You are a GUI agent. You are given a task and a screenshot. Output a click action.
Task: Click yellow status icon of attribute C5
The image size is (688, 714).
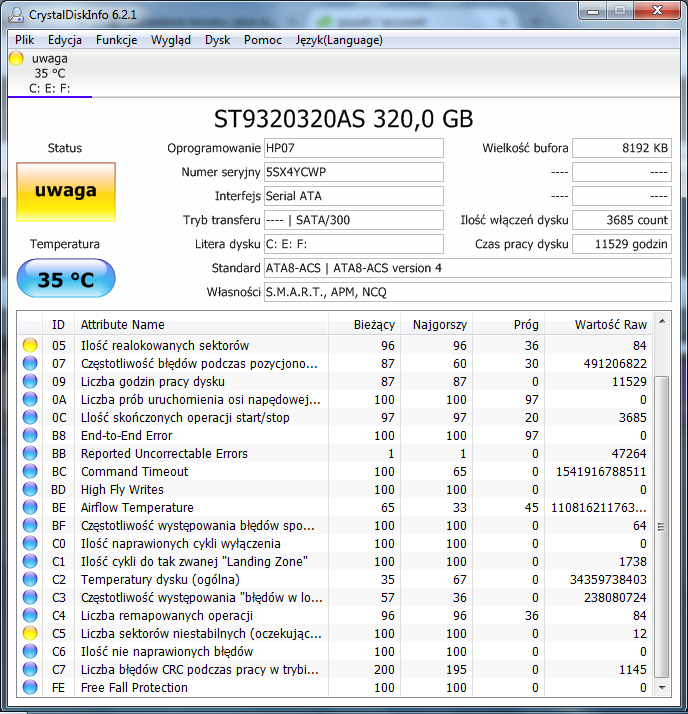pyautogui.click(x=30, y=633)
